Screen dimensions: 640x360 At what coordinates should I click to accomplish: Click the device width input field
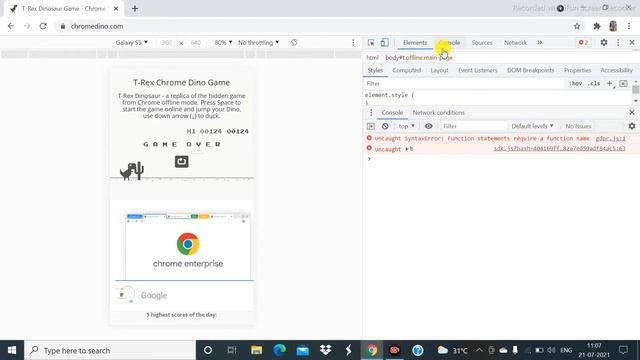[x=167, y=42]
